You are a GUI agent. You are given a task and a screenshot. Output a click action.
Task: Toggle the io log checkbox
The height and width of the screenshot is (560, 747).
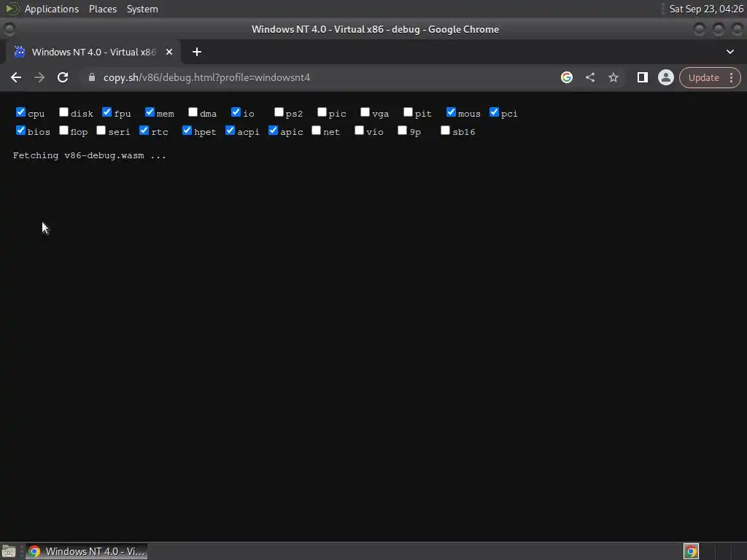tap(236, 112)
